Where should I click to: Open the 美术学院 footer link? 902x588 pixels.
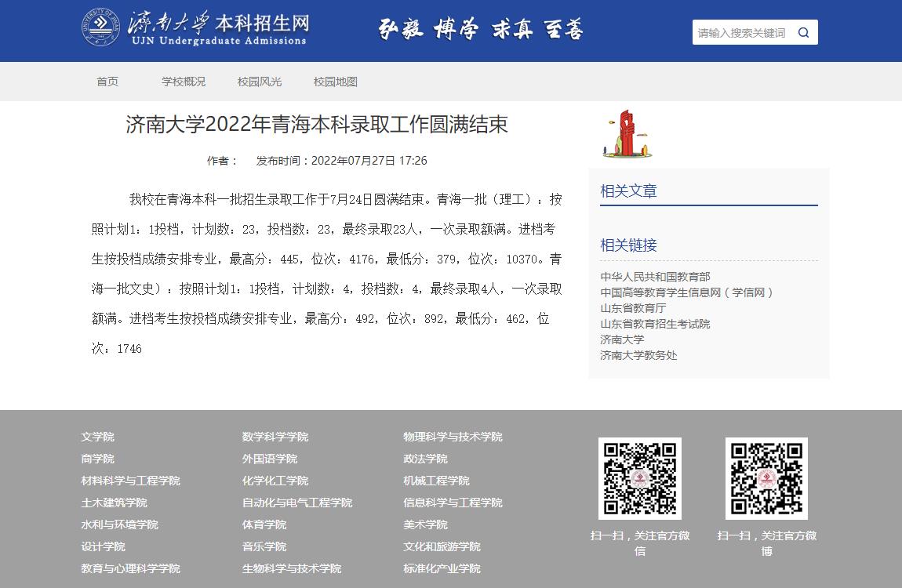pyautogui.click(x=425, y=524)
